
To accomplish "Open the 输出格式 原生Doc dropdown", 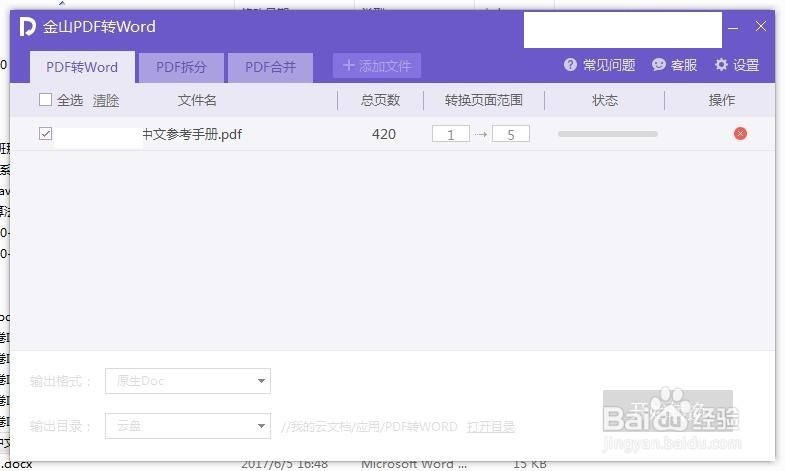I will pyautogui.click(x=188, y=381).
